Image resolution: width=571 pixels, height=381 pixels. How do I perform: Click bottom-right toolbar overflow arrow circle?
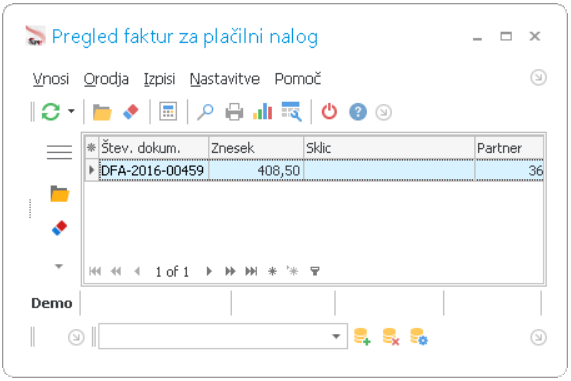click(x=538, y=337)
